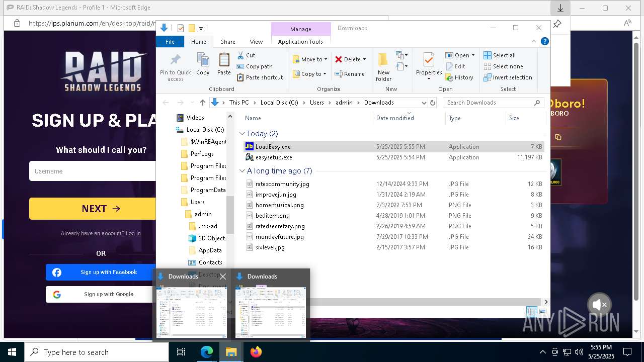Collapse the A long time ago group
This screenshot has width=644, height=362.
(x=243, y=171)
